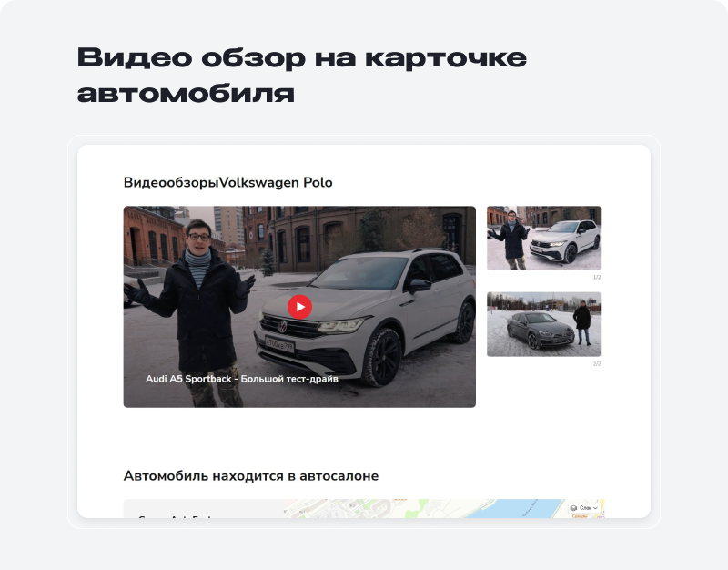Open the Слои layers dropdown on map
The height and width of the screenshot is (570, 728).
pyautogui.click(x=584, y=508)
